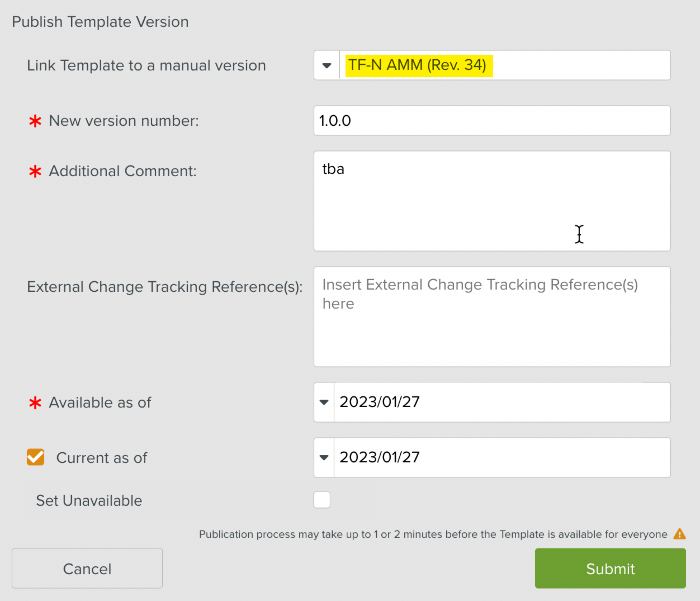Click the Link Template to a manual version label
Viewport: 700px width, 601px height.
pos(146,66)
